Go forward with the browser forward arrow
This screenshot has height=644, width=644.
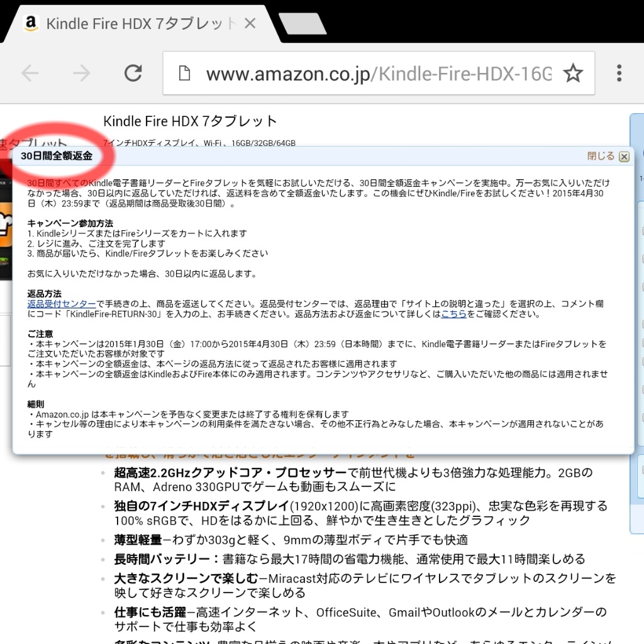coord(81,74)
